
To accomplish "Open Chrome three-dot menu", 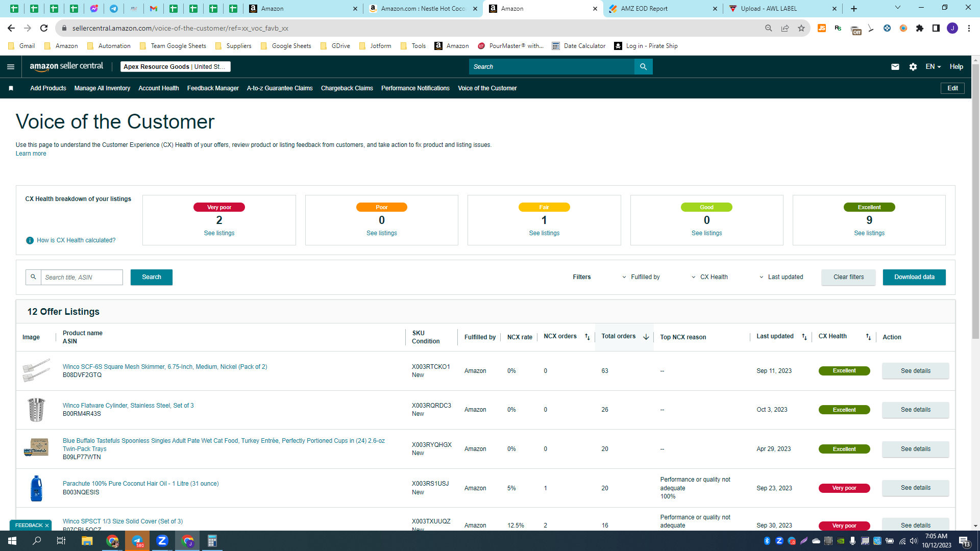I will 969,28.
